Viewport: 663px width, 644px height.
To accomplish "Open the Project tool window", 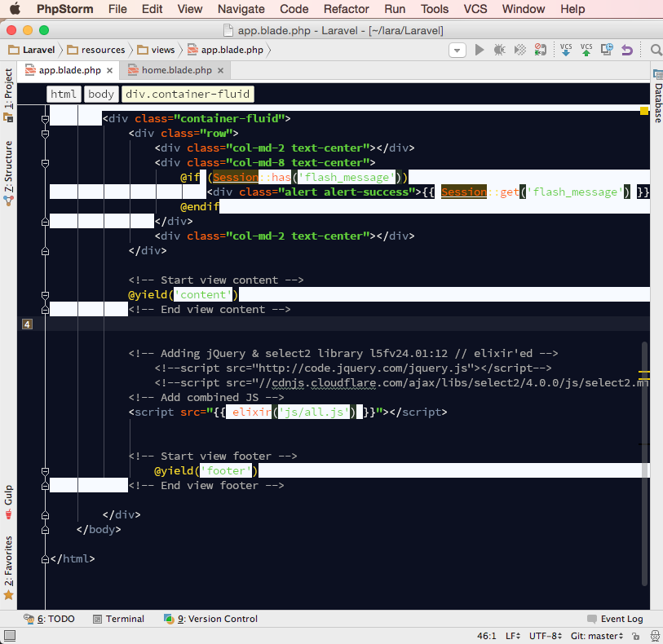I will [8, 95].
